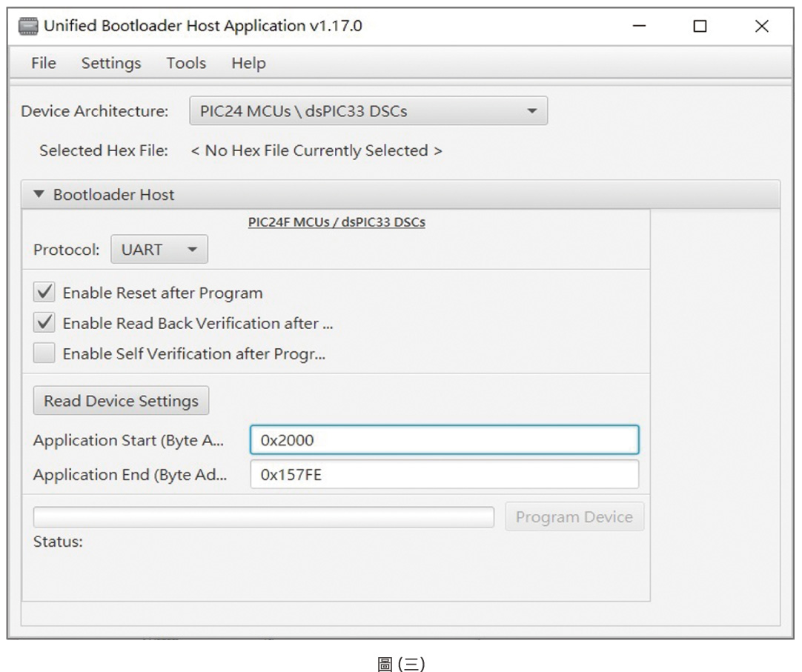Collapse the Bootloader Host section
This screenshot has height=672, width=802.
[x=39, y=195]
